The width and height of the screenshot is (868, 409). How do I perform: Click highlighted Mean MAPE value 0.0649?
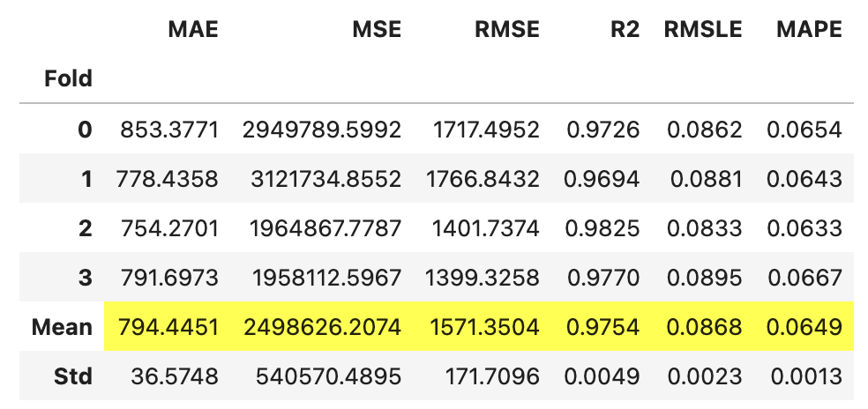click(804, 326)
